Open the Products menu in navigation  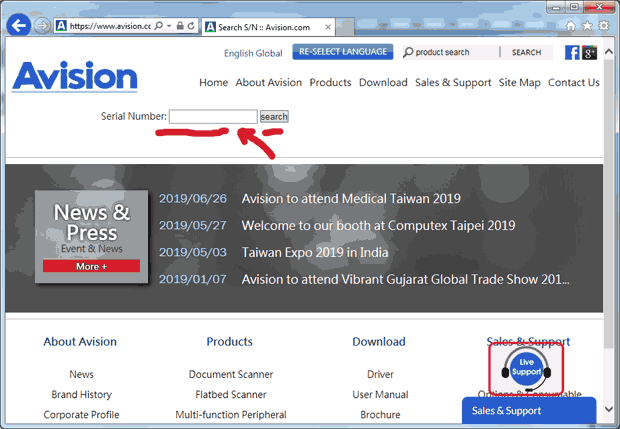(x=330, y=82)
